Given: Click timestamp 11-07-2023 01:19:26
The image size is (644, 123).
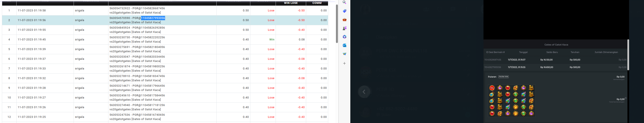Looking at the screenshot, I should [x=32, y=107].
